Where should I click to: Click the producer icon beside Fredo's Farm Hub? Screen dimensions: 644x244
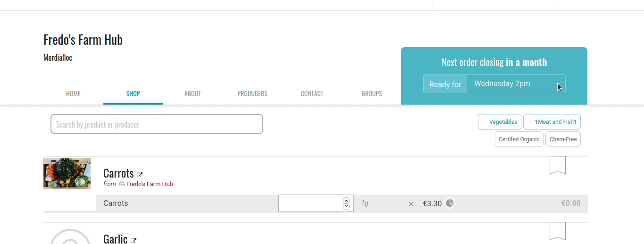click(122, 184)
